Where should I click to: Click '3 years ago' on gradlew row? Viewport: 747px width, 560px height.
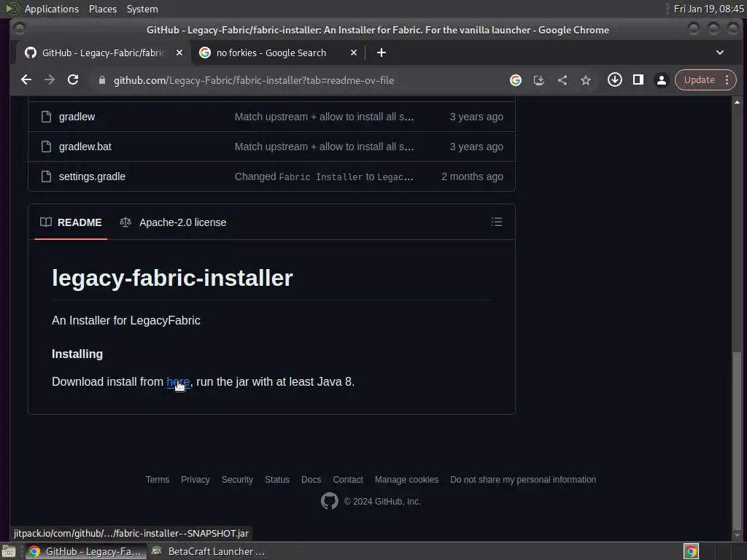pos(476,117)
